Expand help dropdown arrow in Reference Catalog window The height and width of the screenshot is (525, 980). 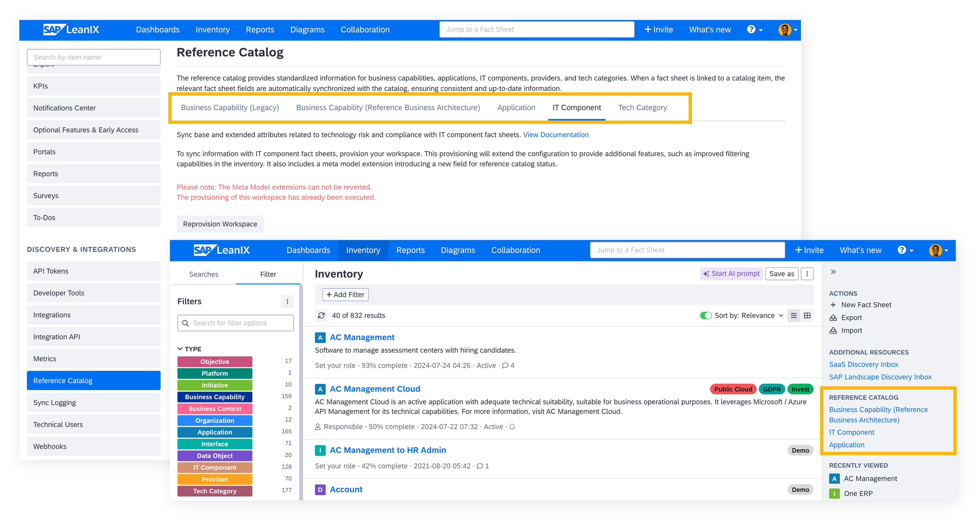[761, 30]
